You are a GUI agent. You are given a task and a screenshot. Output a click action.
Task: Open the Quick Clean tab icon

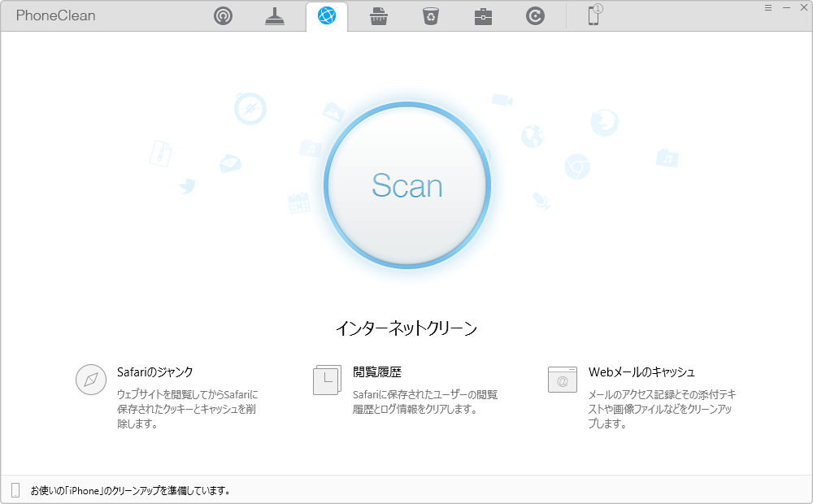(223, 16)
